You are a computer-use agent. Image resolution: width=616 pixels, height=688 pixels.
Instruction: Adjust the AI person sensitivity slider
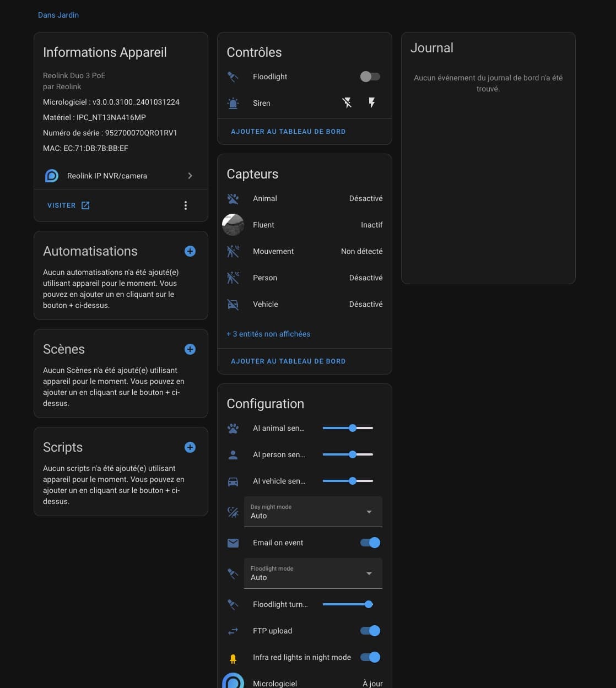click(x=348, y=454)
